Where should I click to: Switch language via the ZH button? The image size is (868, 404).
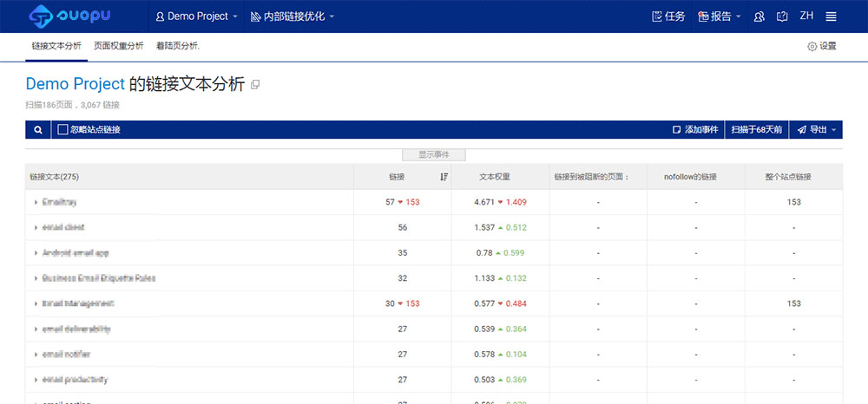pyautogui.click(x=806, y=16)
